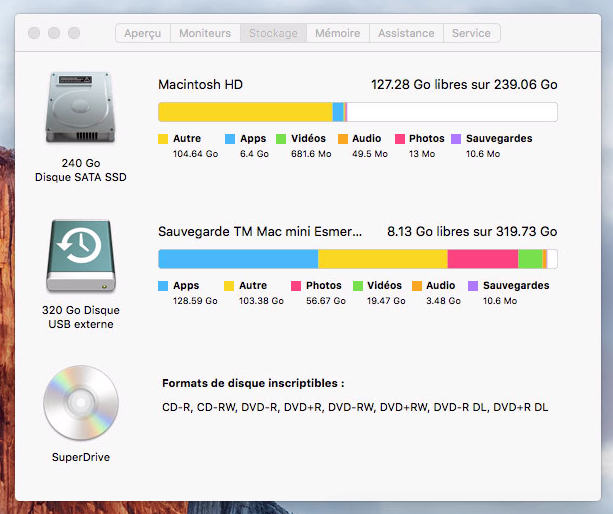Open the Assistance tab
Viewport: 613px width, 514px height.
(x=405, y=33)
